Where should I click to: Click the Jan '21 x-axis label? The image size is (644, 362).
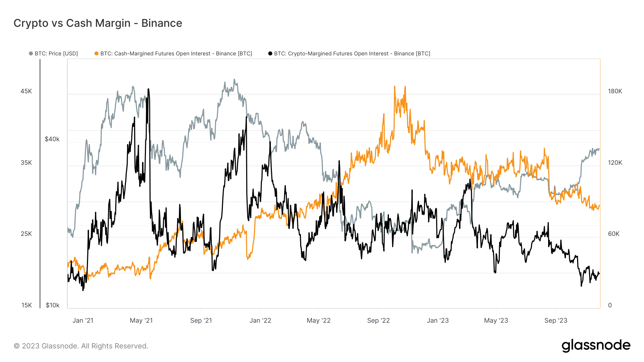(83, 321)
